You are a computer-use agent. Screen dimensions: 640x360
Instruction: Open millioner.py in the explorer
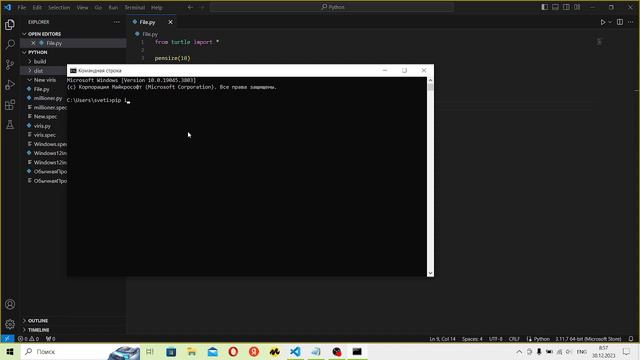pos(47,98)
